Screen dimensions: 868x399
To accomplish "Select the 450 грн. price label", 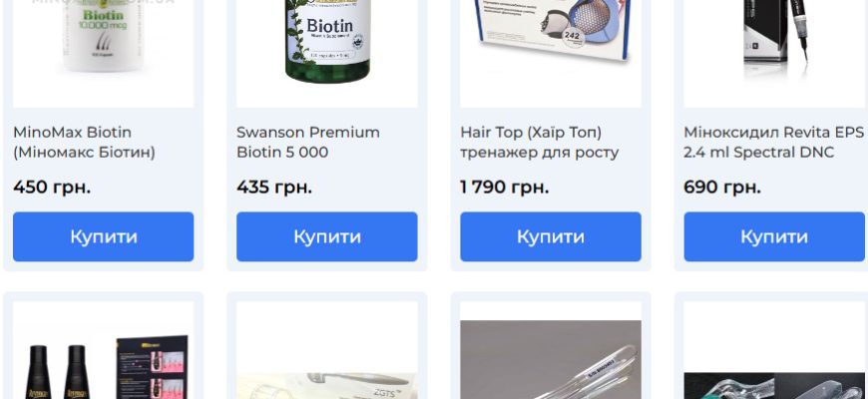I will tap(52, 188).
